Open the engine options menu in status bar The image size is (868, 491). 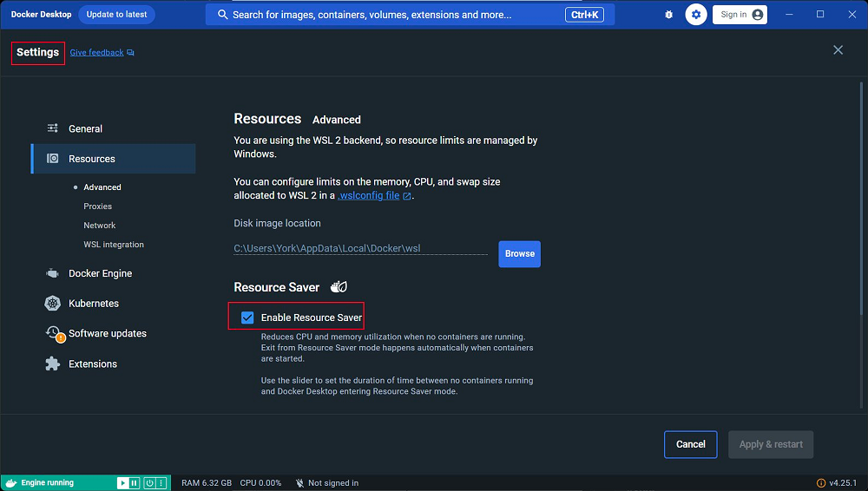[x=161, y=483]
